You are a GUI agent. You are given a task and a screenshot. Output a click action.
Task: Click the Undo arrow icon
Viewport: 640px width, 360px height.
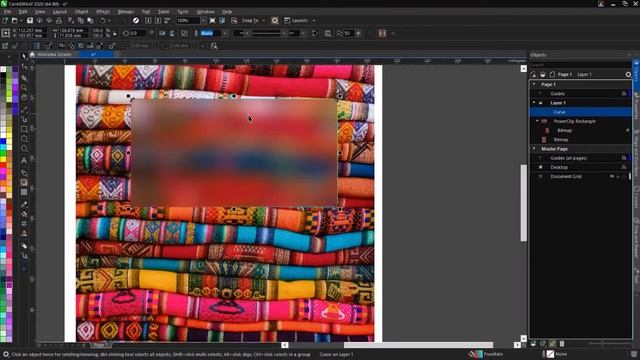click(103, 20)
